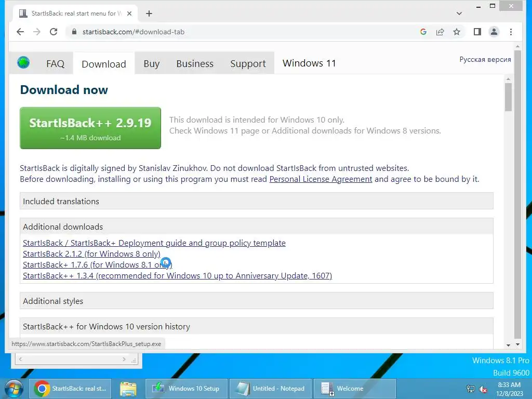Open the Chrome side panel

tap(477, 32)
